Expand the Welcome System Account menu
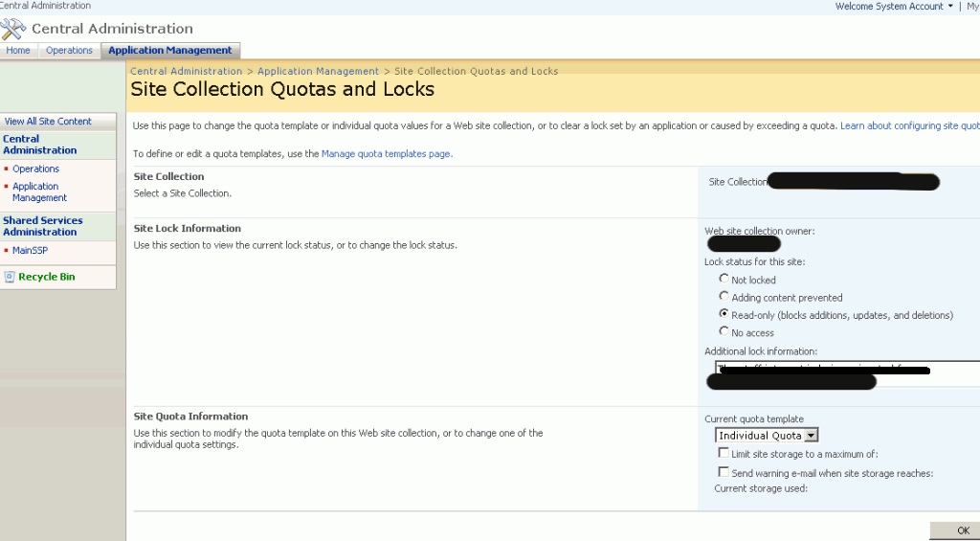The width and height of the screenshot is (980, 541). coord(894,7)
